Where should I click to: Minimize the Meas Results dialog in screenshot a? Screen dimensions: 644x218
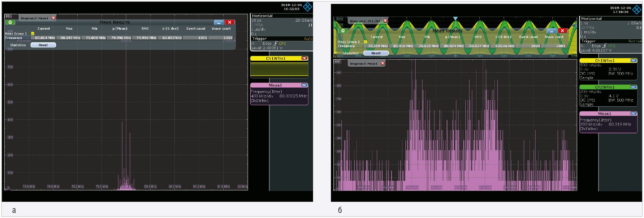[219, 23]
